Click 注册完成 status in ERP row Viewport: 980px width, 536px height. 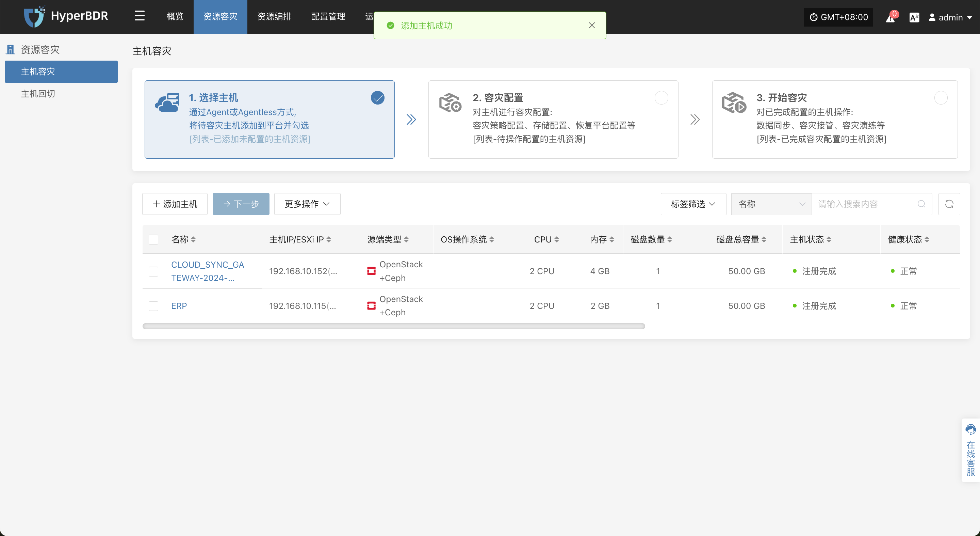click(x=819, y=306)
